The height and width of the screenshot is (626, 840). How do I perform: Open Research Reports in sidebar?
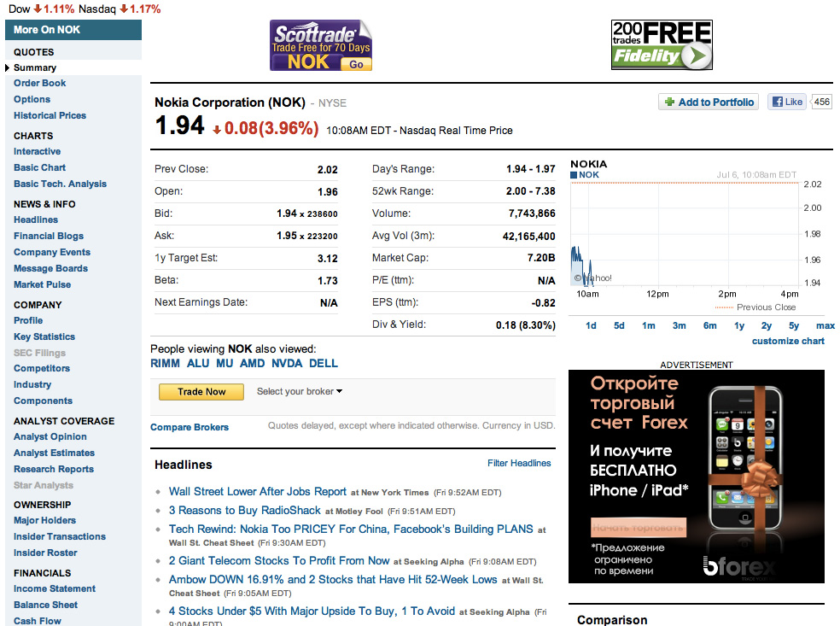coord(54,469)
